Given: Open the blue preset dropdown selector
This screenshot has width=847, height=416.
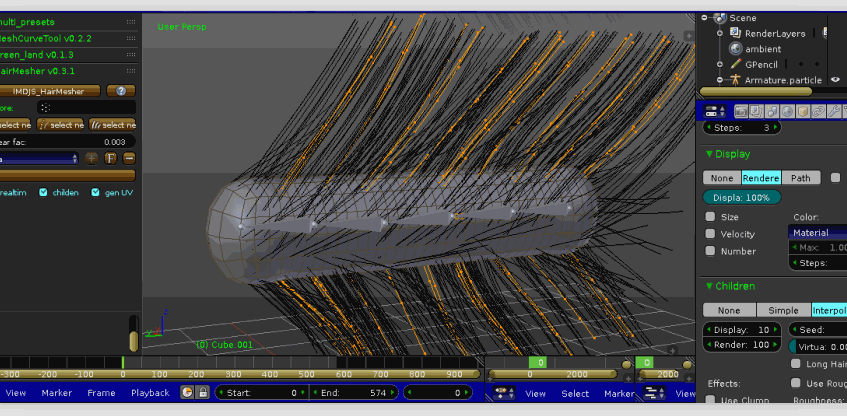Looking at the screenshot, I should click(x=39, y=158).
